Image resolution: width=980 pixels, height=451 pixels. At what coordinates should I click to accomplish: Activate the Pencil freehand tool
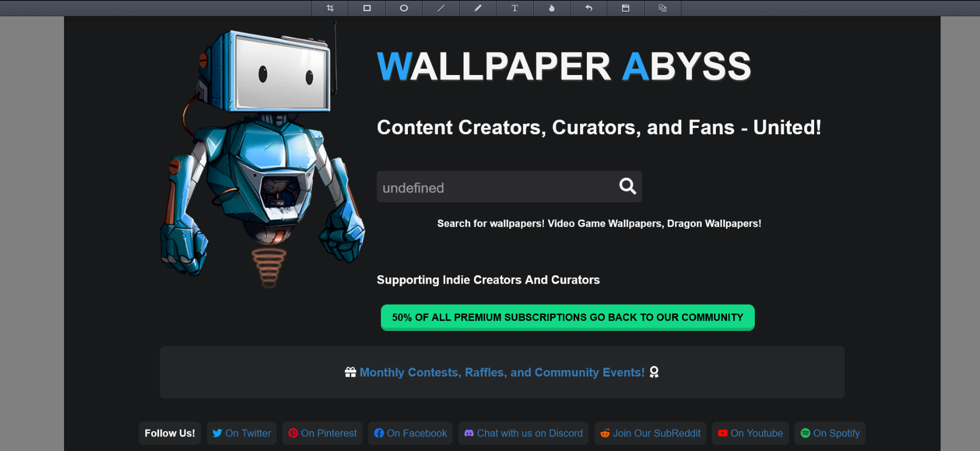click(x=478, y=8)
